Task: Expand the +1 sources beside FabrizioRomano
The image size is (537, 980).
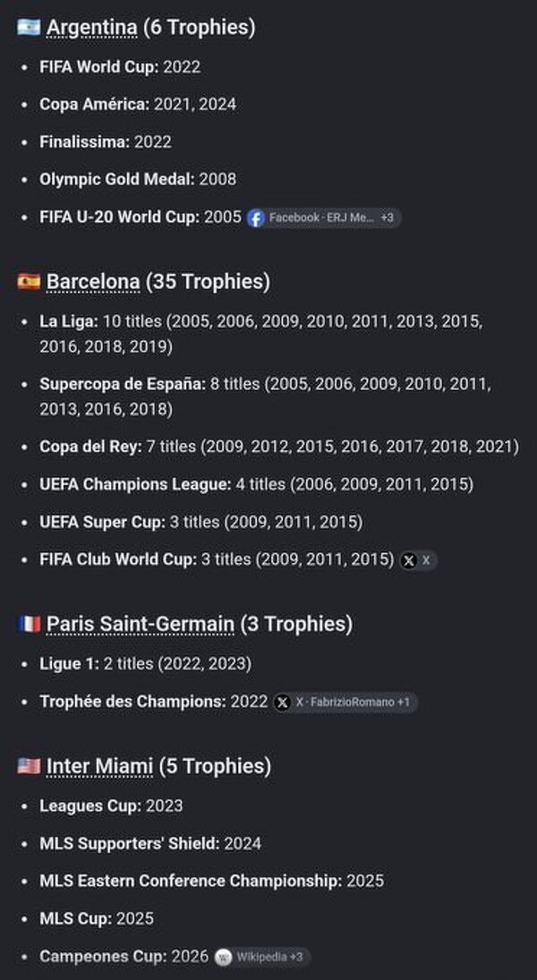Action: [x=404, y=703]
